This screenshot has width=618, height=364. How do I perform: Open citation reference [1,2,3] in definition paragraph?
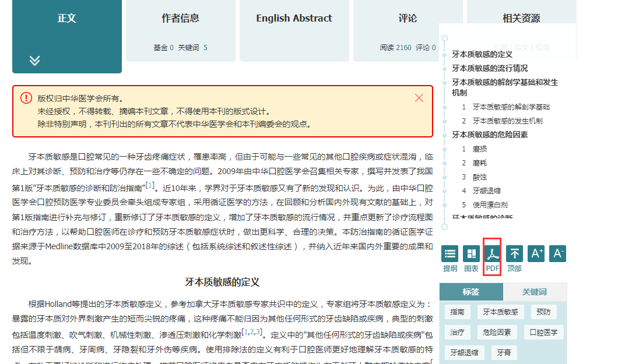252,332
